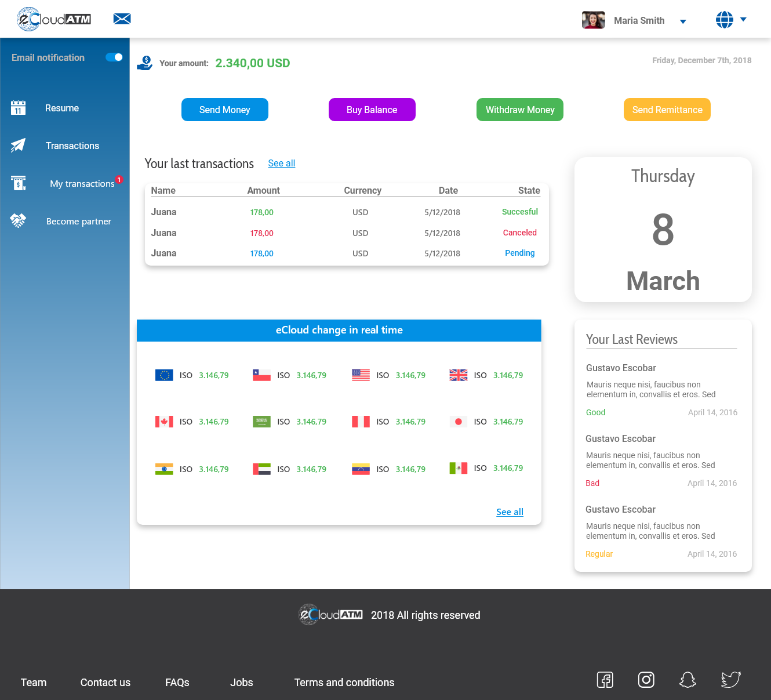Click the India flag icon
This screenshot has width=771, height=700.
[164, 469]
